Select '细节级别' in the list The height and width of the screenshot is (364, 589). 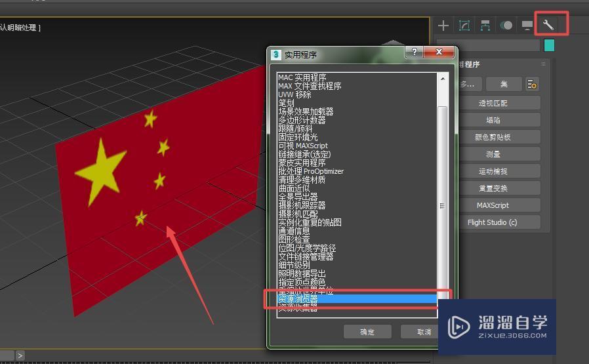click(294, 265)
